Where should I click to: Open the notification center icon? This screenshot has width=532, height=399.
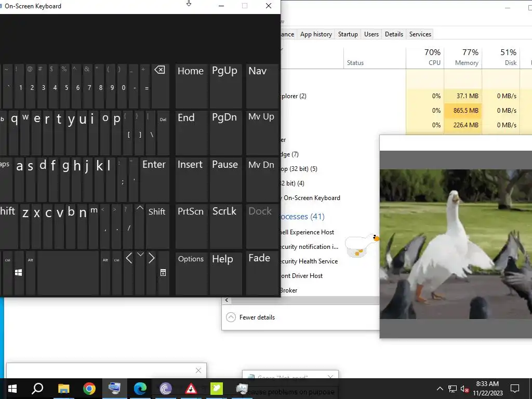tap(515, 389)
